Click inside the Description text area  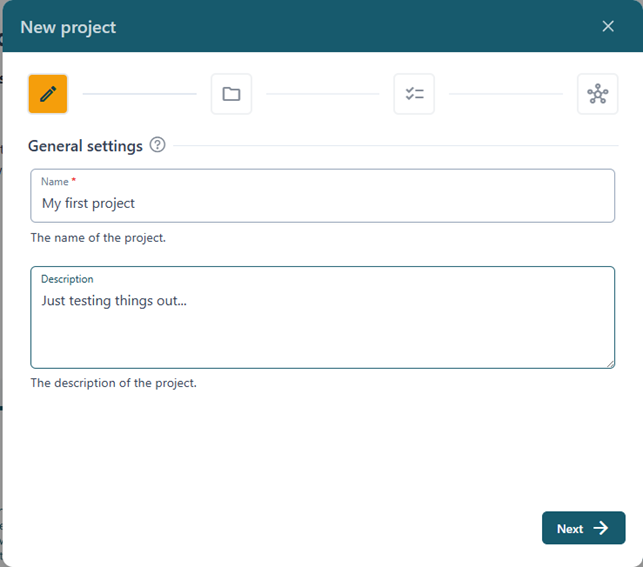(322, 330)
